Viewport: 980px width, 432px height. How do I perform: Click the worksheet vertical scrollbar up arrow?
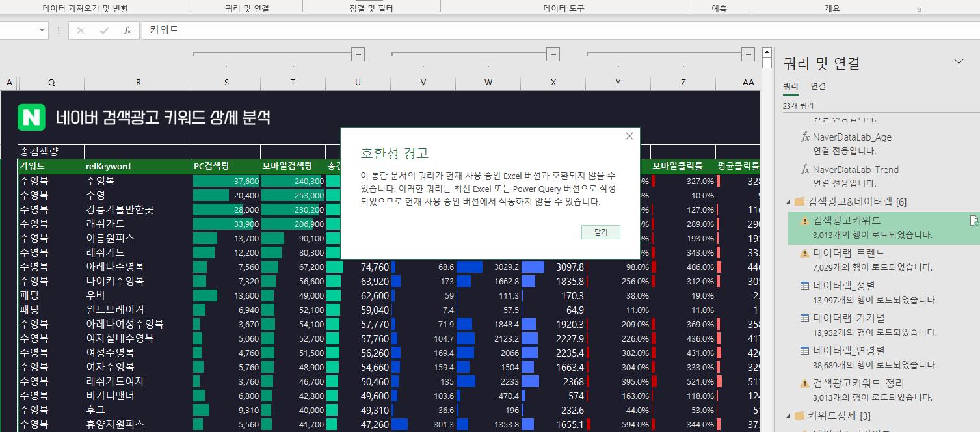767,53
